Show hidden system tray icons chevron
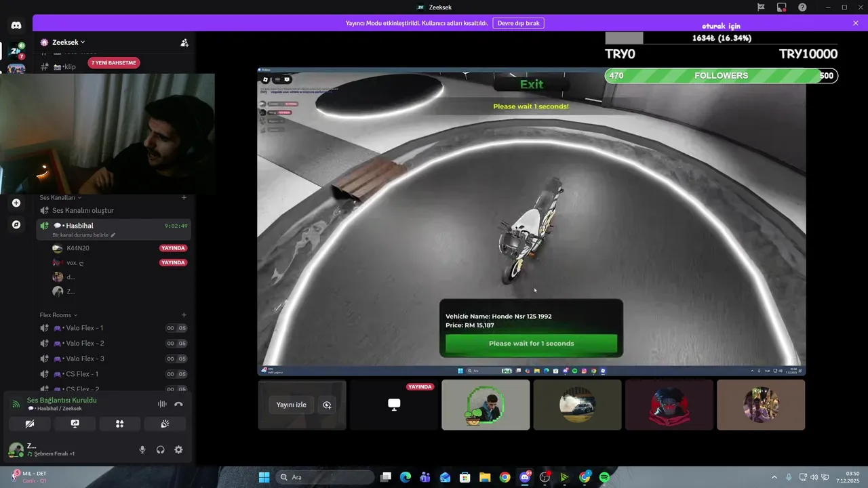This screenshot has width=868, height=488. [x=774, y=477]
